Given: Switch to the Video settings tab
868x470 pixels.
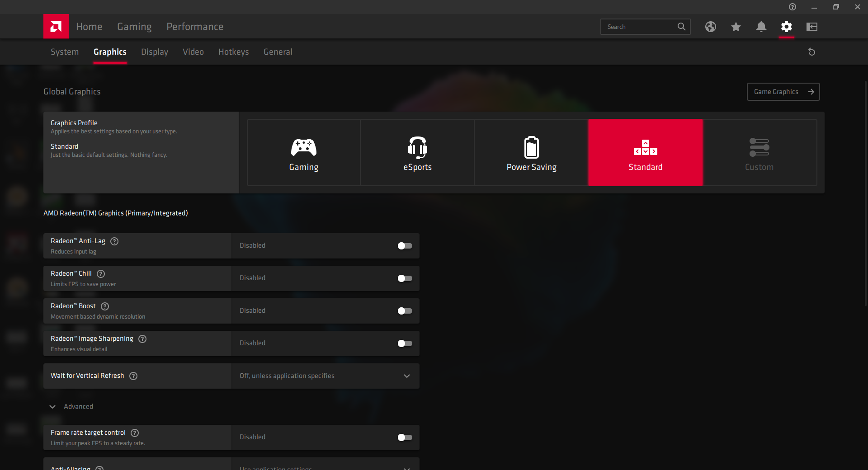Looking at the screenshot, I should [193, 52].
